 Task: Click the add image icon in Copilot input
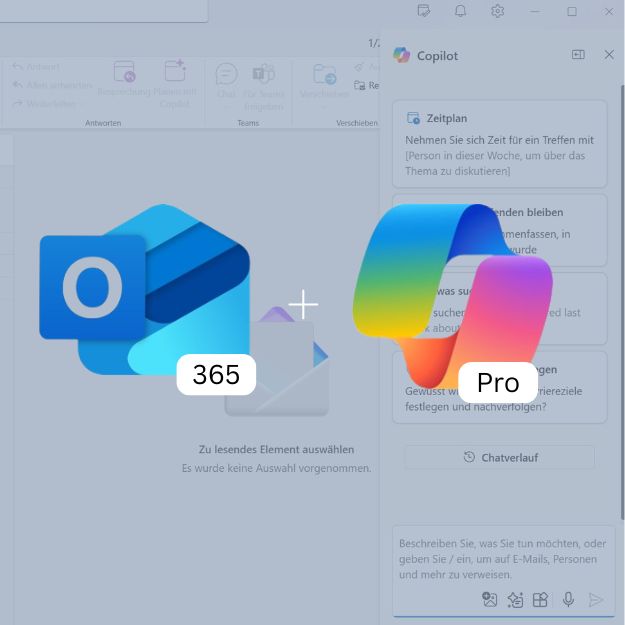pyautogui.click(x=489, y=599)
